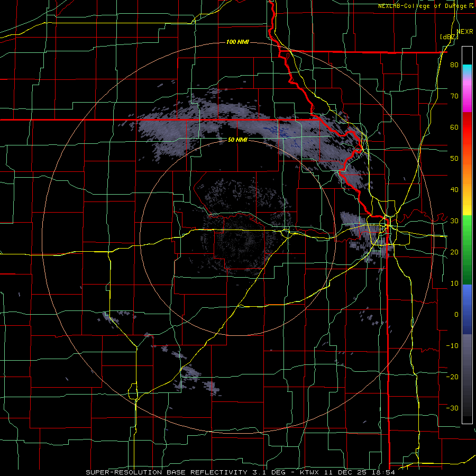Viewport: 476px width, 476px height.
Task: Click the 50 value on the color scale
Action: (x=454, y=159)
